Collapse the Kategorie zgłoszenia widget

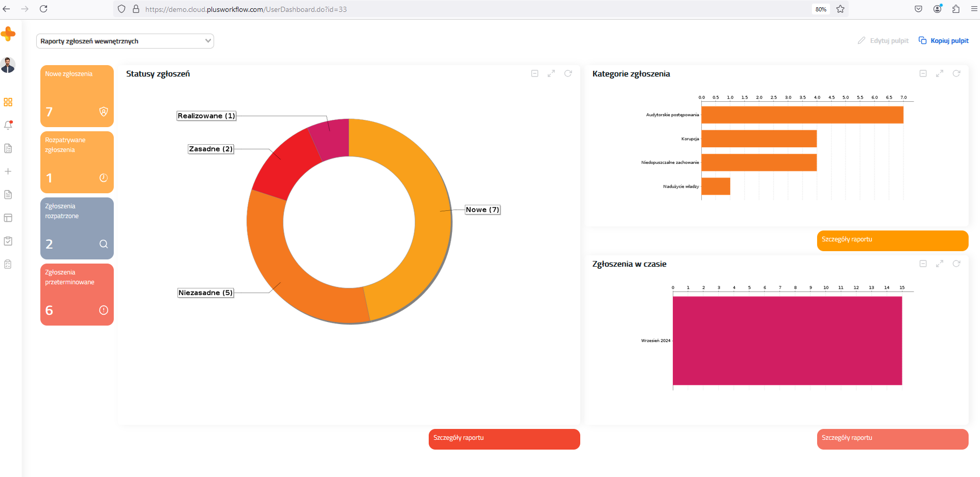[923, 74]
